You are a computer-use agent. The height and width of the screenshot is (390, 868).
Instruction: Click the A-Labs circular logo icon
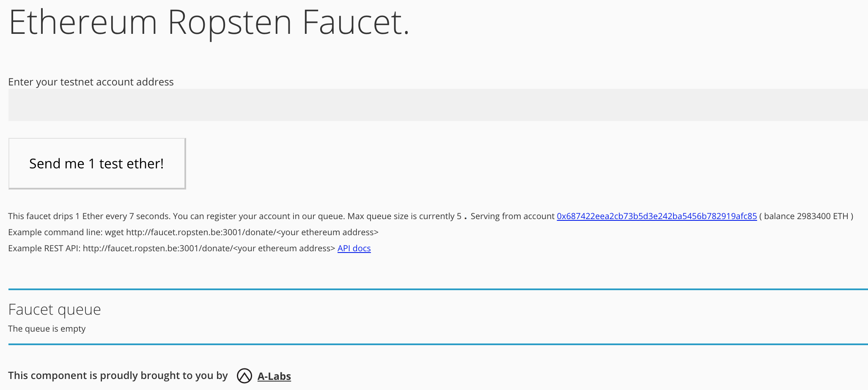[x=244, y=376]
